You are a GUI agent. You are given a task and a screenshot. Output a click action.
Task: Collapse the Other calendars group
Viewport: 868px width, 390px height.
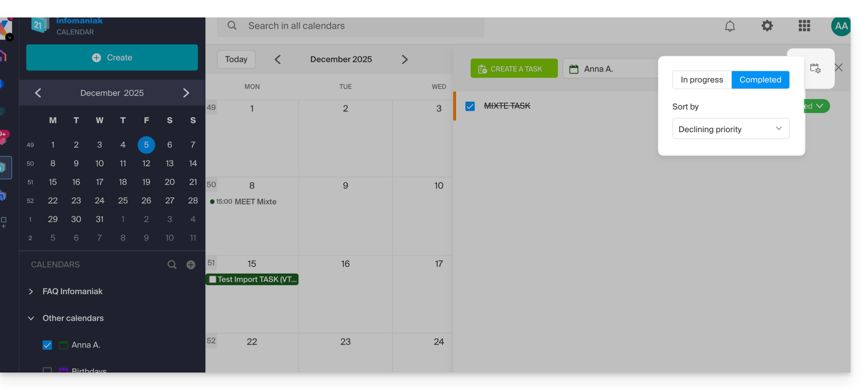click(31, 318)
